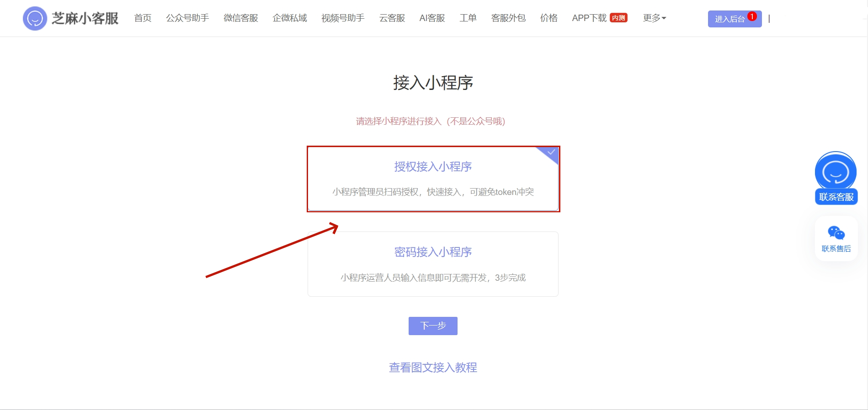Click the 联系售后 WeChat icon
Image resolution: width=868 pixels, height=410 pixels.
[836, 233]
